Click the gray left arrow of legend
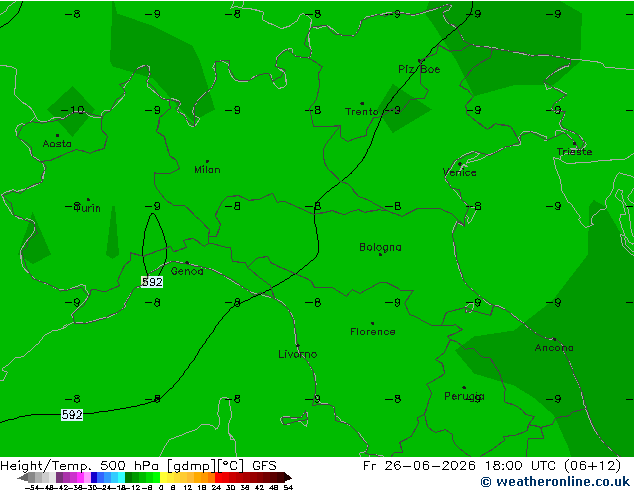Viewport: 634px width, 490px height. [x=23, y=477]
